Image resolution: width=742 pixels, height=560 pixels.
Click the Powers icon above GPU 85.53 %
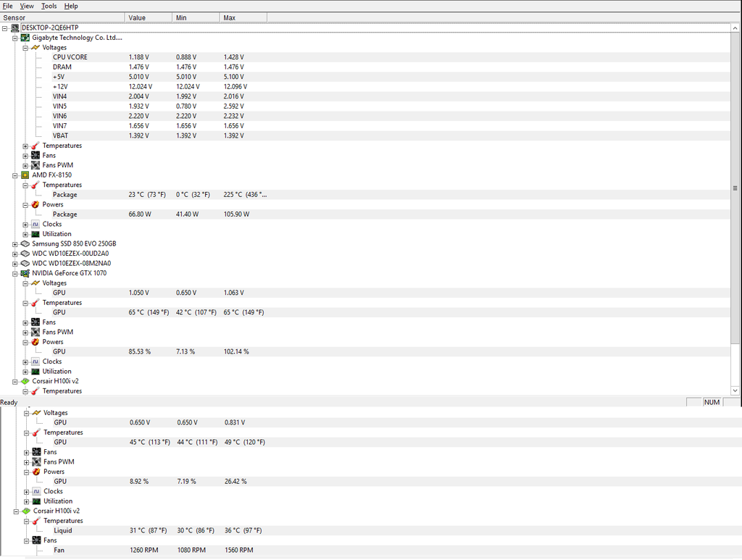coord(36,342)
